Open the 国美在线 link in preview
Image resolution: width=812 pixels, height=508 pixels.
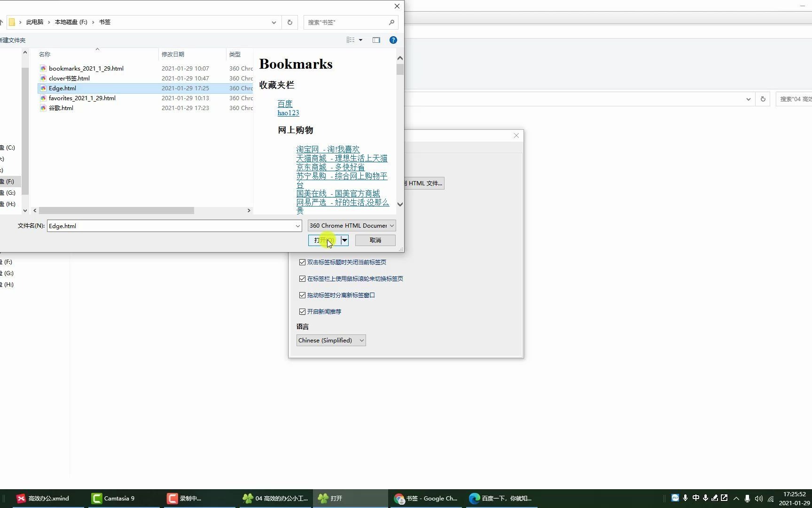pos(338,193)
